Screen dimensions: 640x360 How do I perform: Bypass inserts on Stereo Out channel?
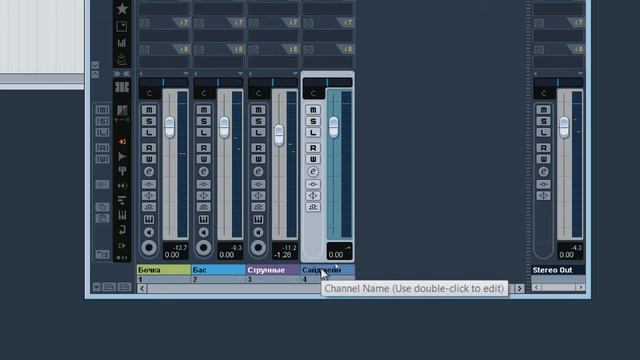click(x=543, y=184)
